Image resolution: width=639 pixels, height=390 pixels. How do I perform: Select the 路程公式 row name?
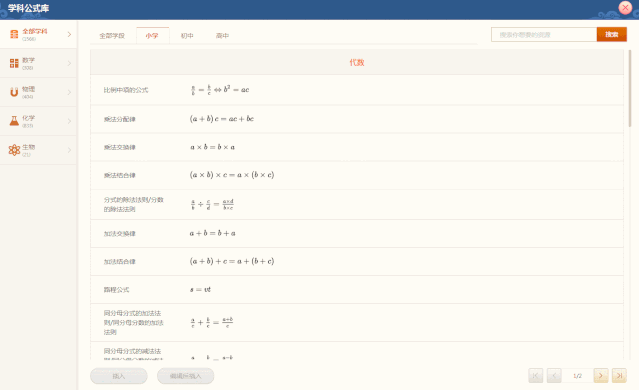[116, 290]
